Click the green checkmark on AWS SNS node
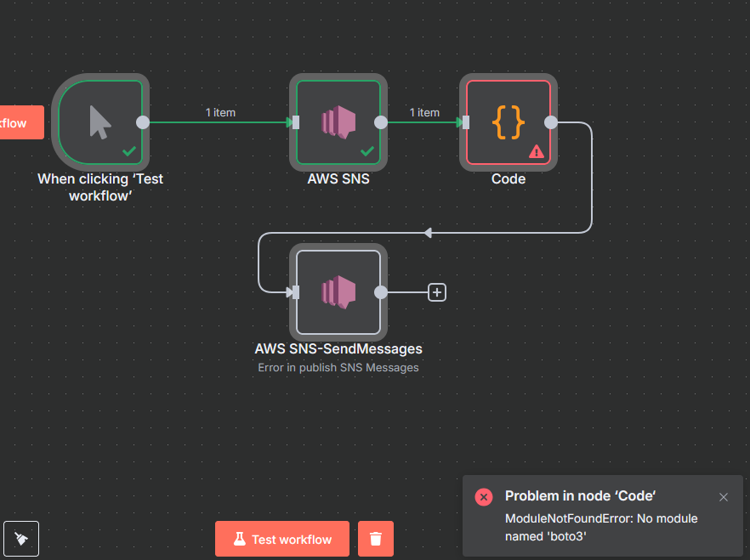Image resolution: width=750 pixels, height=560 pixels. [366, 151]
